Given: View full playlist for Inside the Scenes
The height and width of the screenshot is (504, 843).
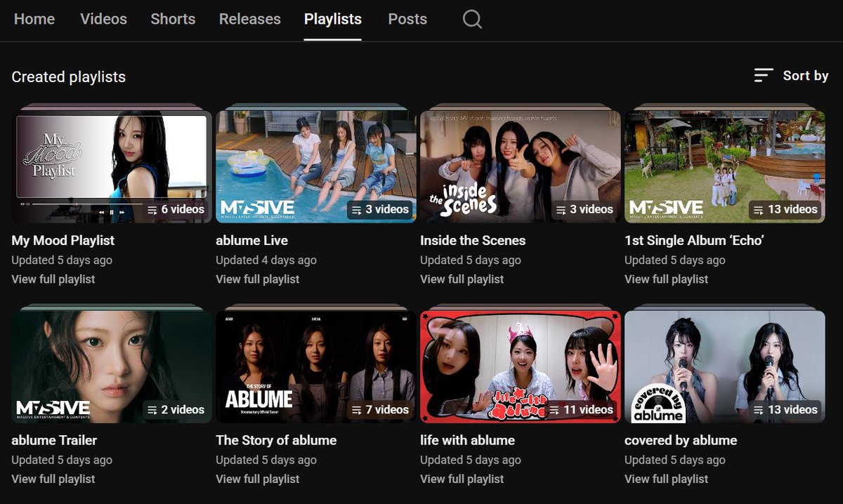Looking at the screenshot, I should [x=462, y=279].
